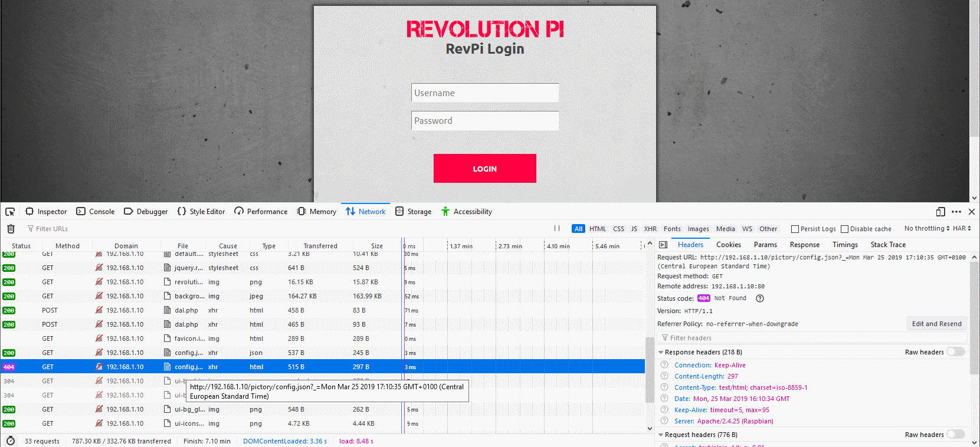Enable Disable cache checkbox
This screenshot has width=980, height=447.
click(844, 229)
